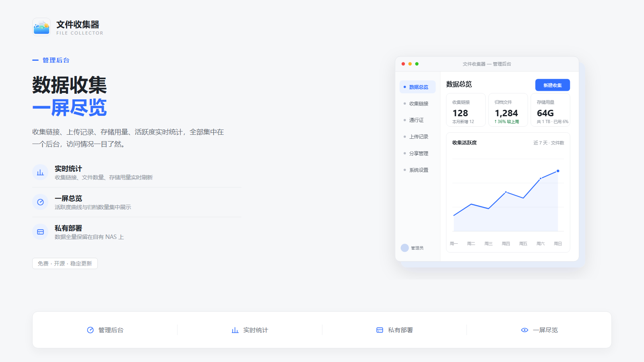Click the gauge icon beside 一屏总览 feature
Screen dimensions: 644x362
point(40,202)
